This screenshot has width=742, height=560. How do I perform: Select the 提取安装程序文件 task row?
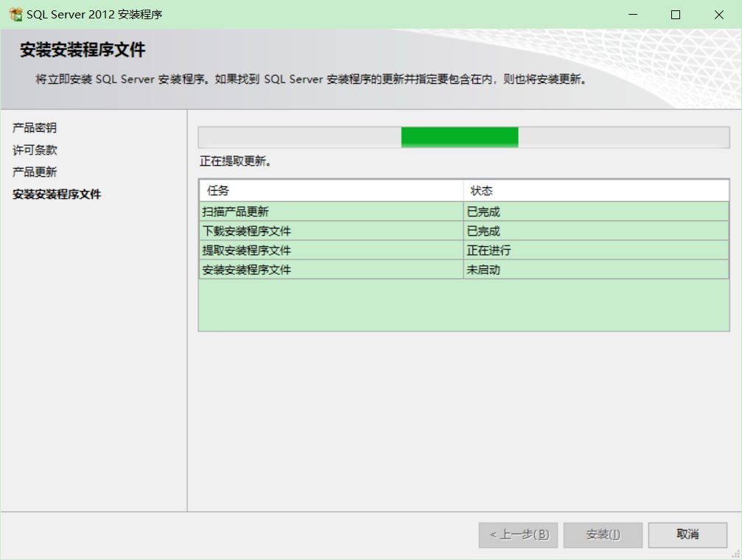(x=463, y=251)
